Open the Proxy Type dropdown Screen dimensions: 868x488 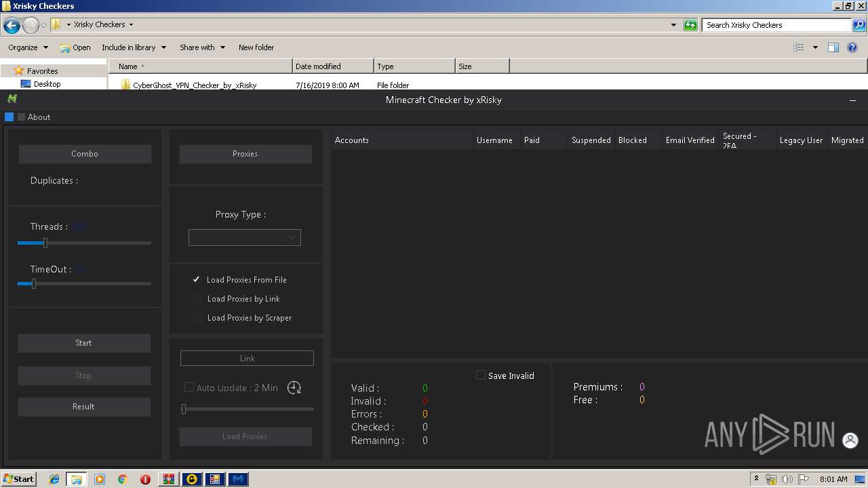pos(245,238)
